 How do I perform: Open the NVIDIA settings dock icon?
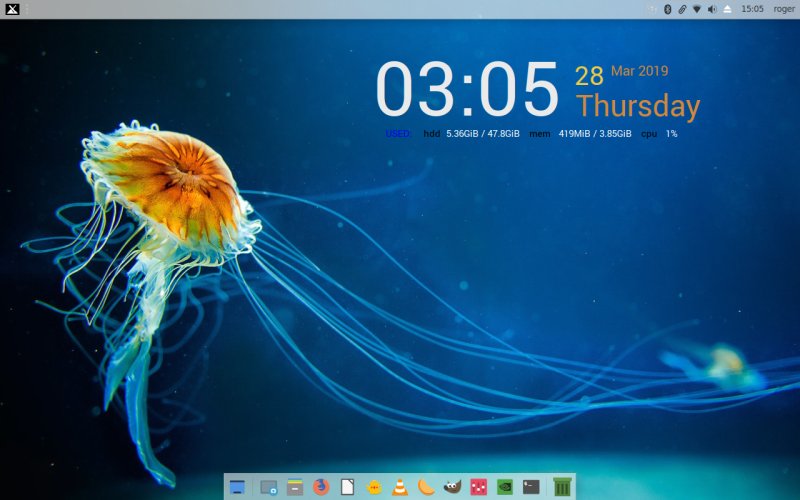click(505, 487)
